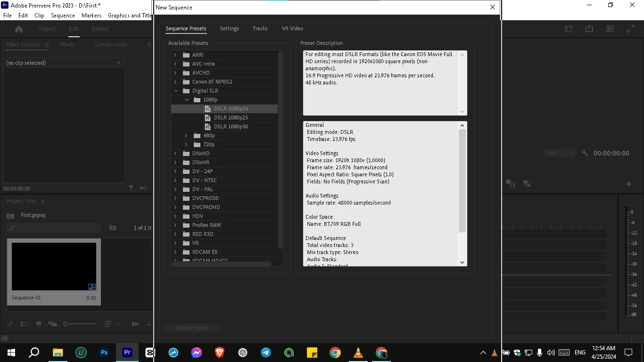Open Effect Controls panel menu icon
The width and height of the screenshot is (644, 362).
[47, 45]
